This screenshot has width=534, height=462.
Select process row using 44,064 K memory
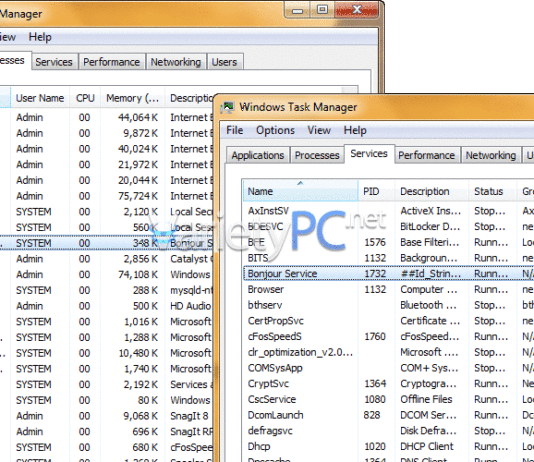107,117
